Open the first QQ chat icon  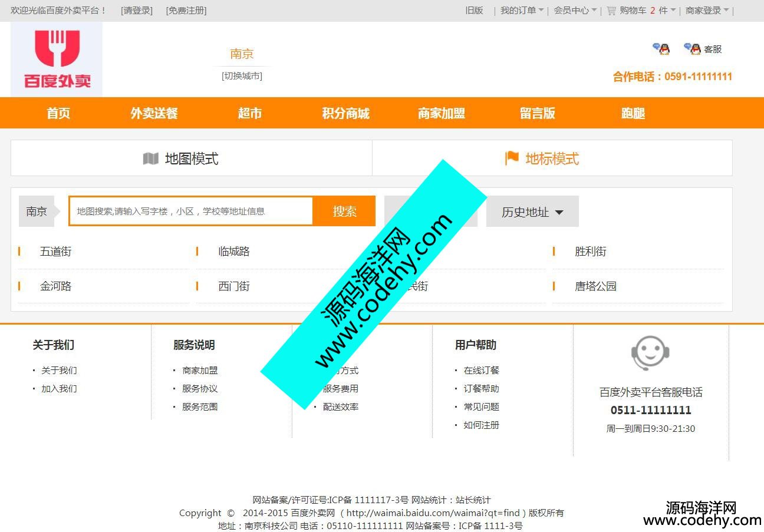[x=661, y=49]
